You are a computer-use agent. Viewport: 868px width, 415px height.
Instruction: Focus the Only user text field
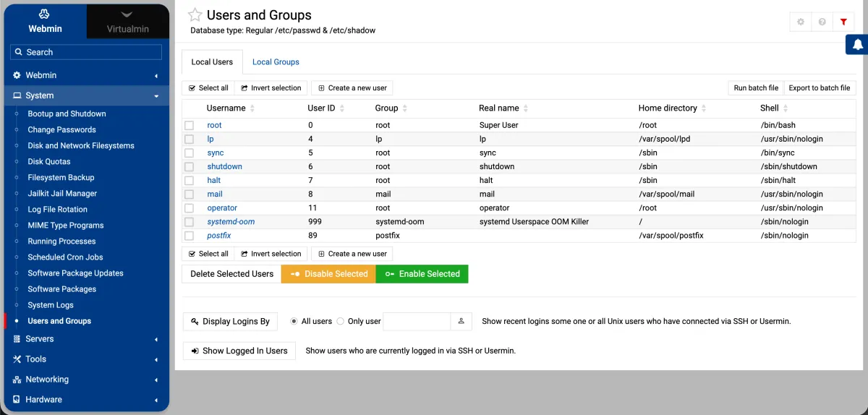[417, 322]
